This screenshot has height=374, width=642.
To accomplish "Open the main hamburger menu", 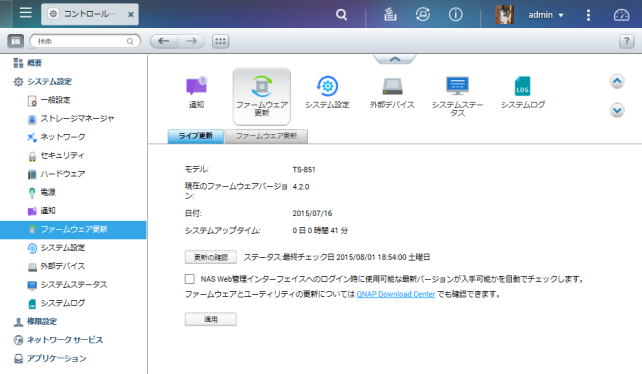I will point(25,13).
